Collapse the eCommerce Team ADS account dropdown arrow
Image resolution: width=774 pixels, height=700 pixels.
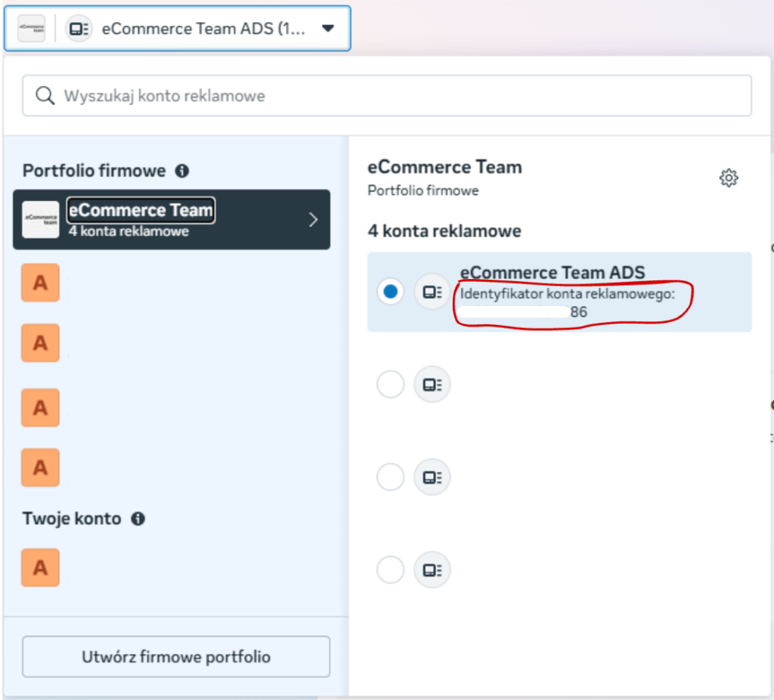click(327, 29)
